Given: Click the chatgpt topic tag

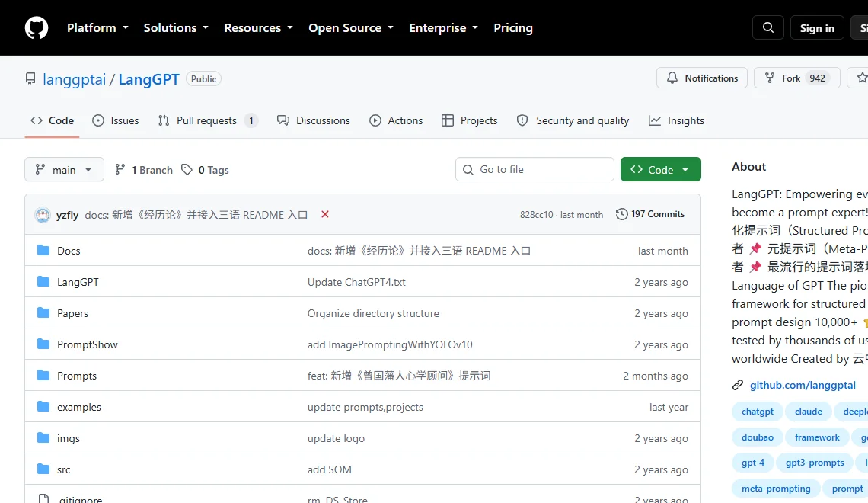Looking at the screenshot, I should (x=758, y=412).
